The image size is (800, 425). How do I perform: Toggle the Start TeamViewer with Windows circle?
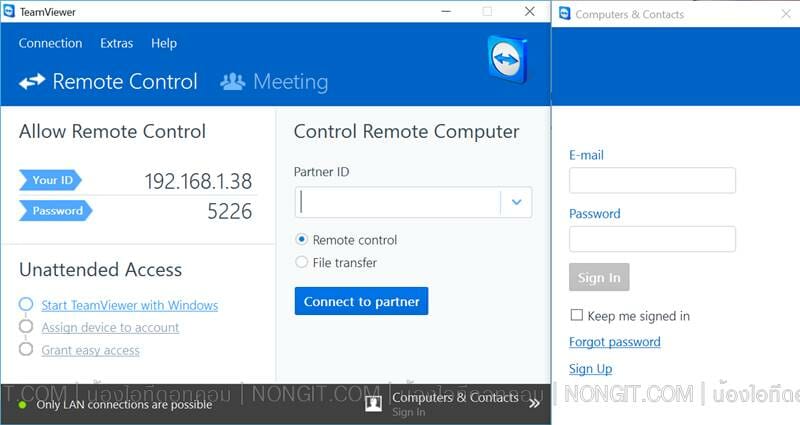(26, 304)
